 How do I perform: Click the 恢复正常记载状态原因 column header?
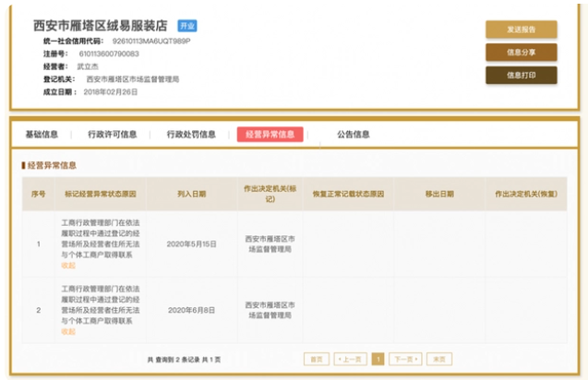click(x=348, y=194)
